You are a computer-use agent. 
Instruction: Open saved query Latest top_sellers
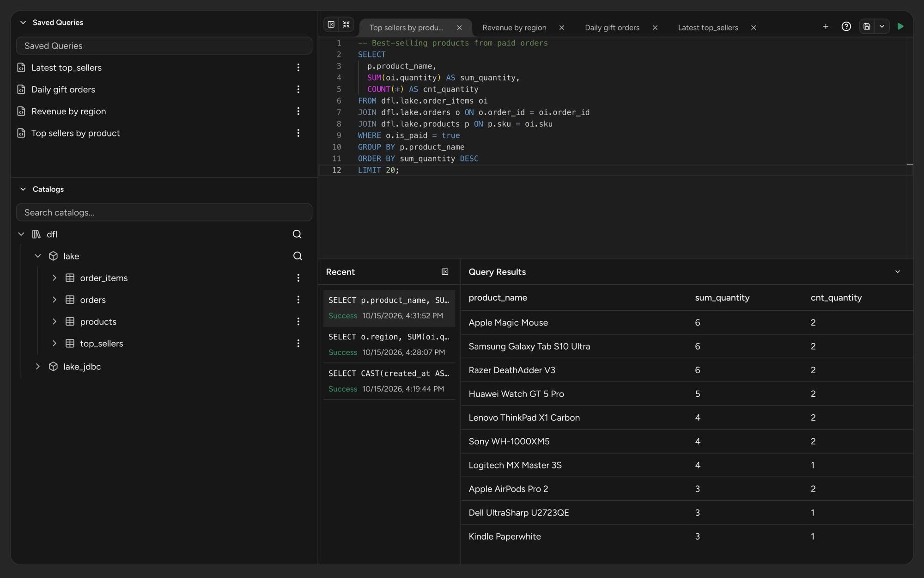point(67,68)
